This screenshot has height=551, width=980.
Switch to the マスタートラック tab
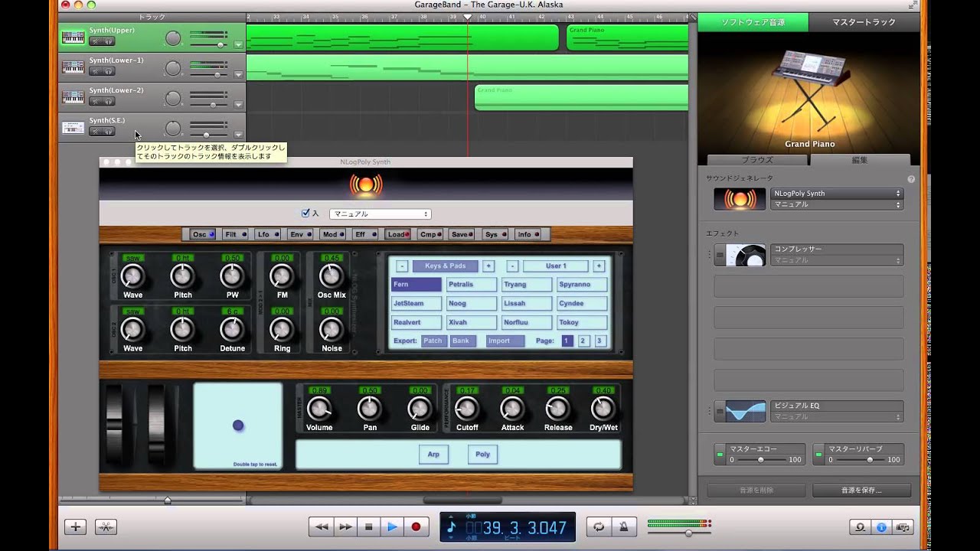coord(864,22)
